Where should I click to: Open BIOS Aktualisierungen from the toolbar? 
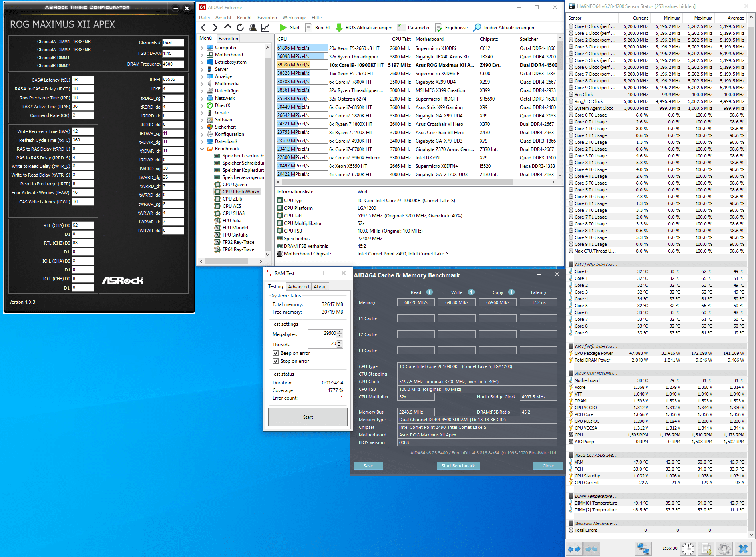(364, 28)
